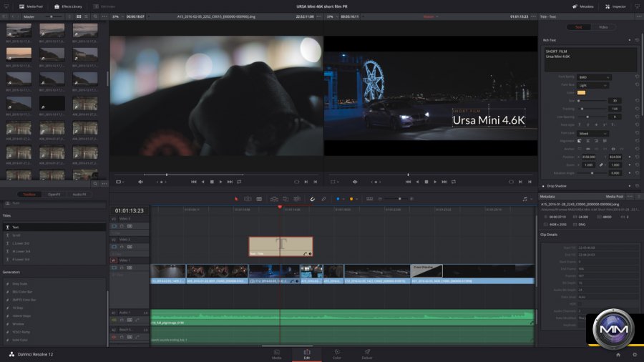644x362 pixels.
Task: Go to the Color page
Action: [337, 355]
